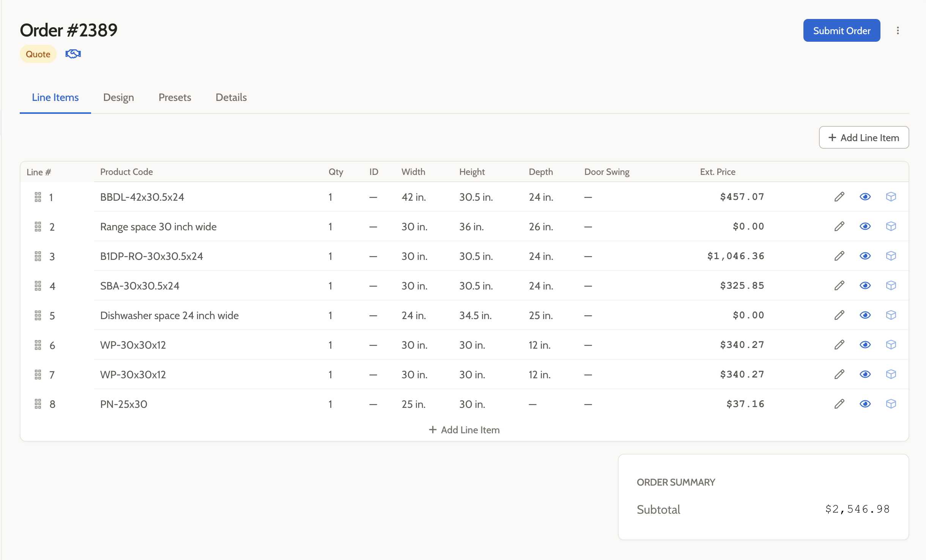Screen dimensions: 926x560
Task: Switch to the Line Items tab
Action: pos(55,98)
